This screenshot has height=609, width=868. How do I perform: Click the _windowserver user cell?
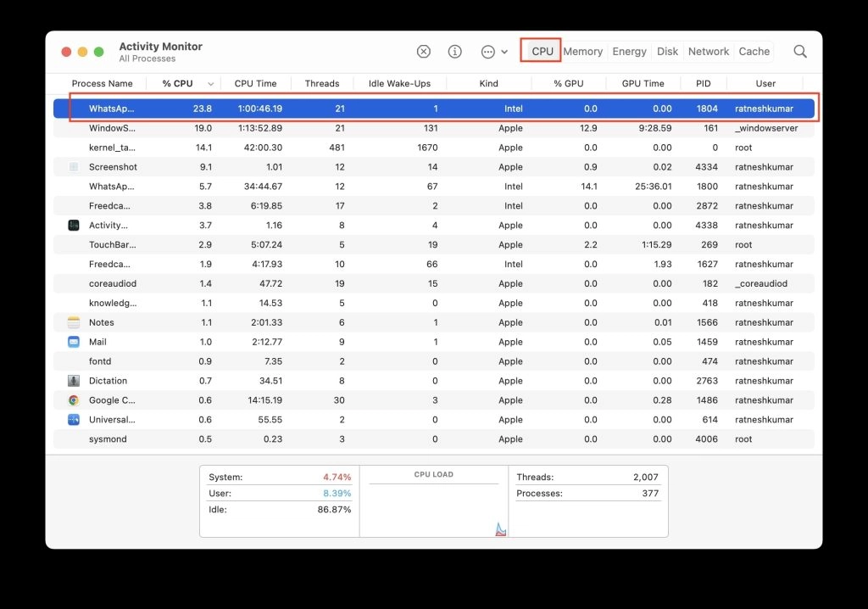(x=766, y=128)
